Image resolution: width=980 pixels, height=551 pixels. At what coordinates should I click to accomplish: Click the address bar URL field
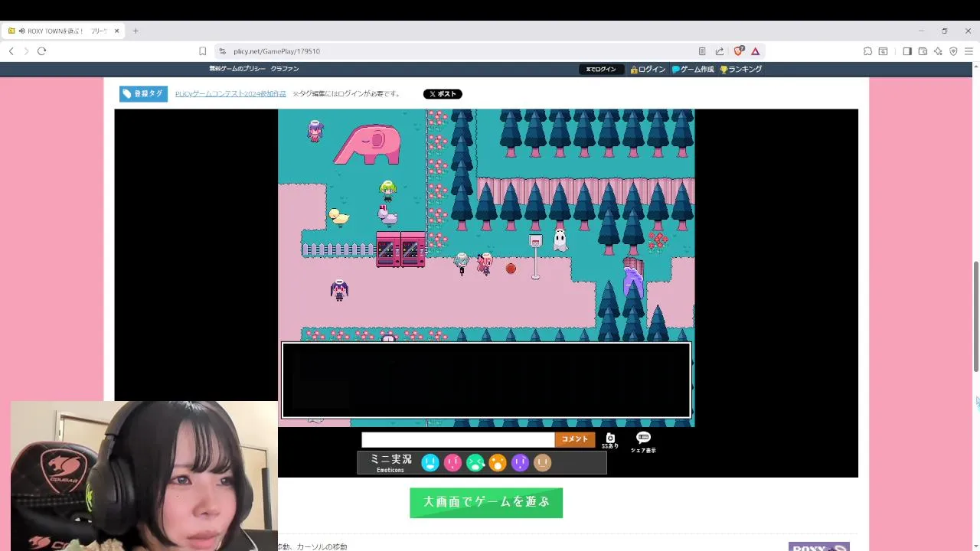459,51
